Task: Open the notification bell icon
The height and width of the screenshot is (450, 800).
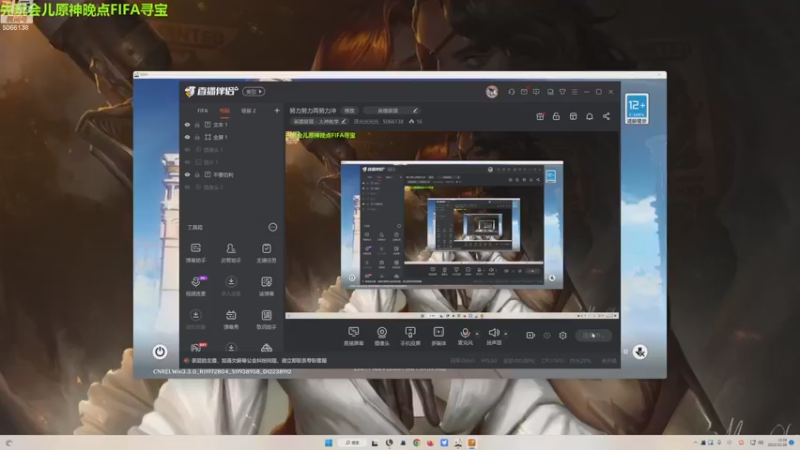Action: tap(589, 116)
